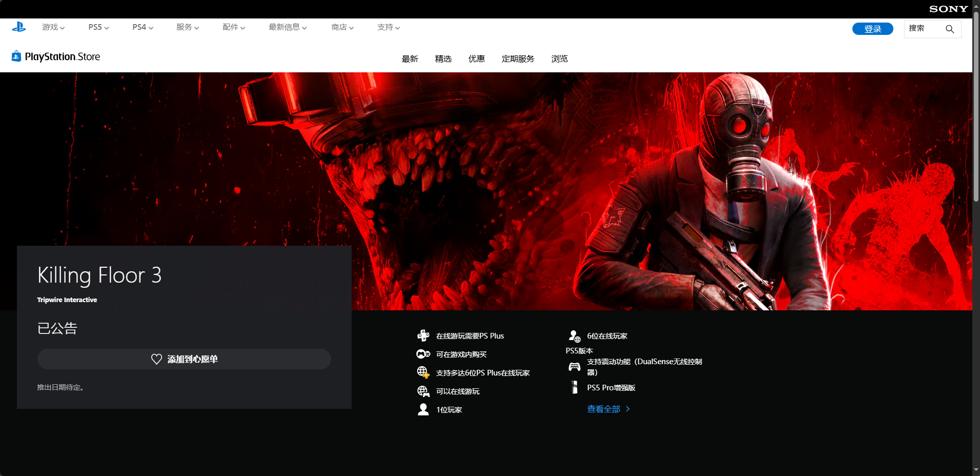This screenshot has width=980, height=476.
Task: Click the in-game purchases icon
Action: pyautogui.click(x=423, y=354)
